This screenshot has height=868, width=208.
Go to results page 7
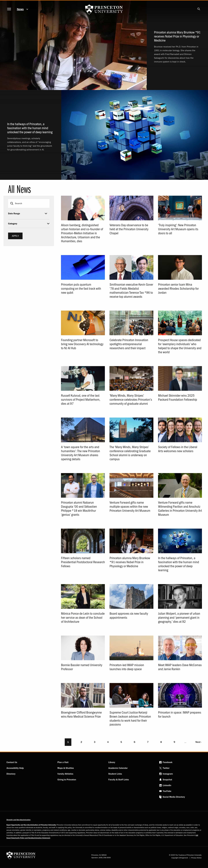coord(148,742)
